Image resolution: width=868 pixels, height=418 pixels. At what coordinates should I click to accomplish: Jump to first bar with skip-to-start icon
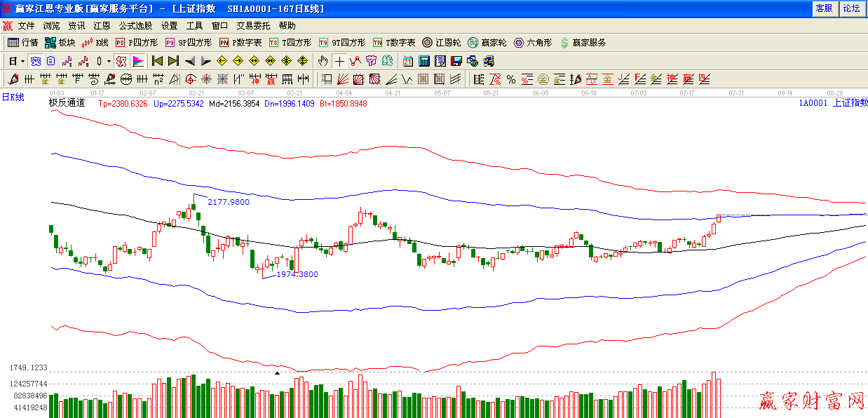coord(158,61)
